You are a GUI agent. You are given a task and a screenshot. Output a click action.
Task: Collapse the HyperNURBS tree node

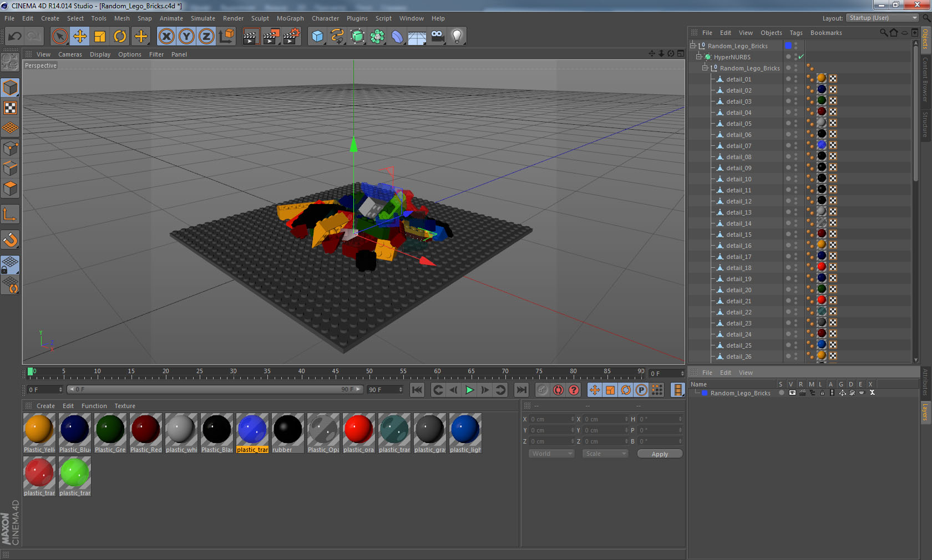tap(698, 57)
